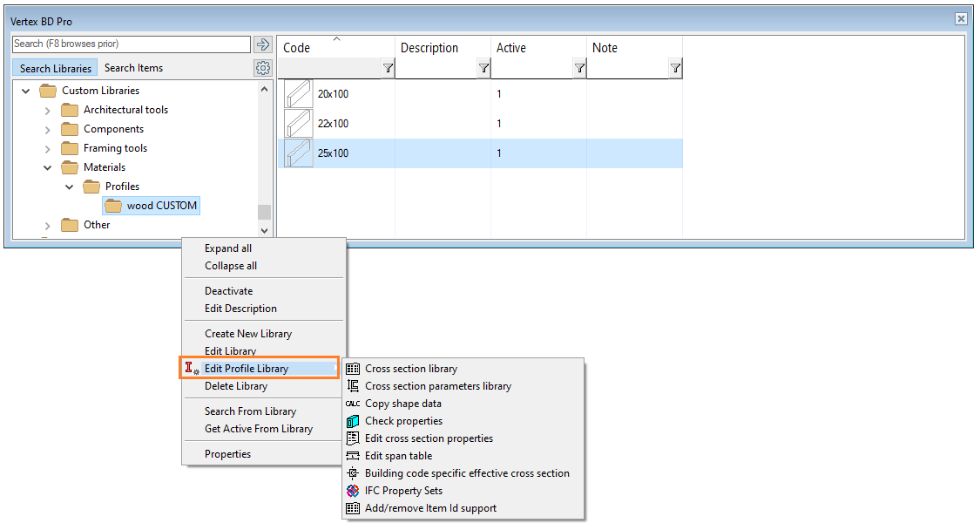
Task: Choose Edit Profile Library menu entry
Action: point(247,369)
